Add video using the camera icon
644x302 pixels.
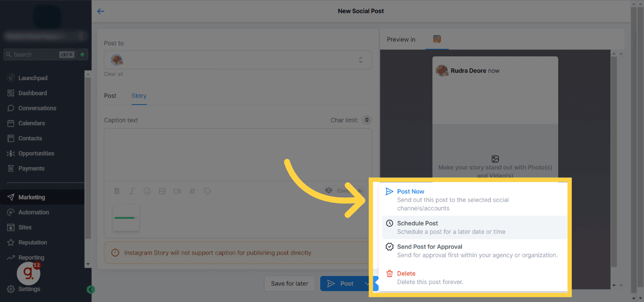point(177,191)
